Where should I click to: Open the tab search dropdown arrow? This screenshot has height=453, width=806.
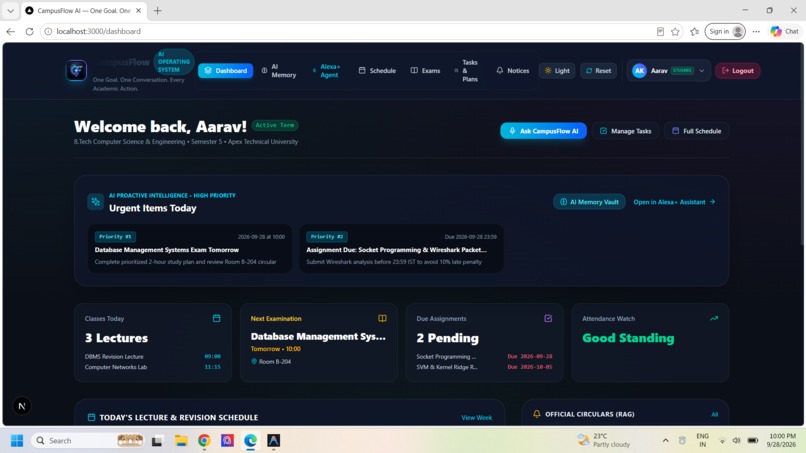(x=10, y=10)
